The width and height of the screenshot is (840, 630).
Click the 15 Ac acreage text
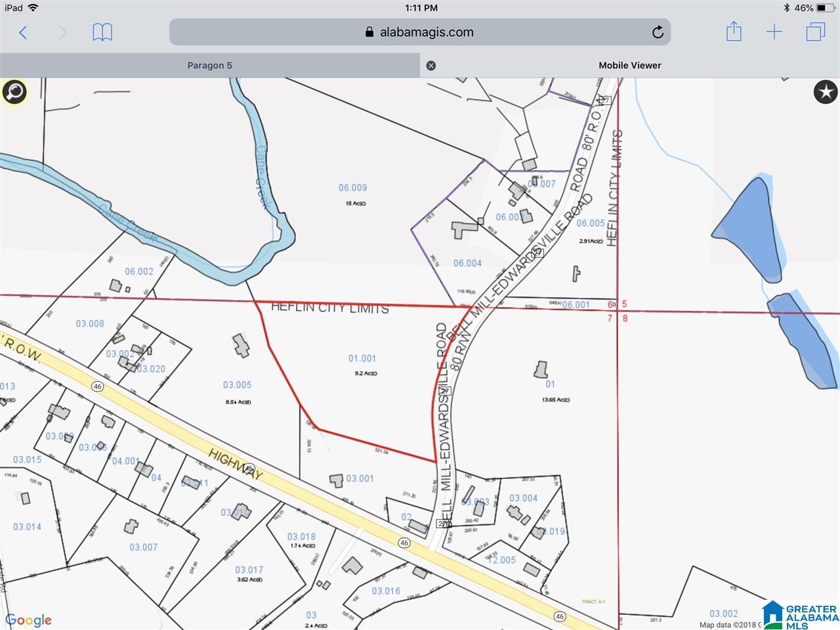pos(356,203)
